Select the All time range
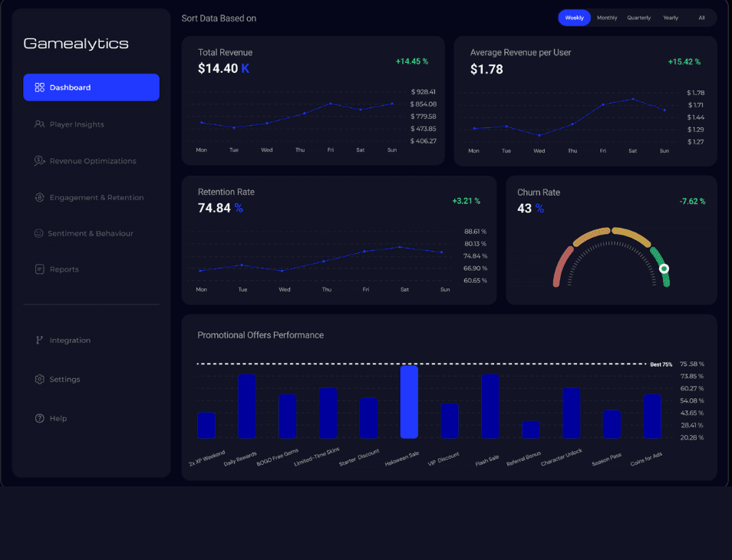732x560 pixels. tap(701, 18)
